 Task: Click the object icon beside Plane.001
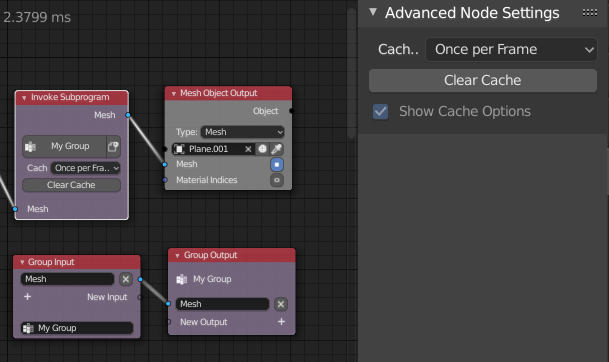point(179,149)
